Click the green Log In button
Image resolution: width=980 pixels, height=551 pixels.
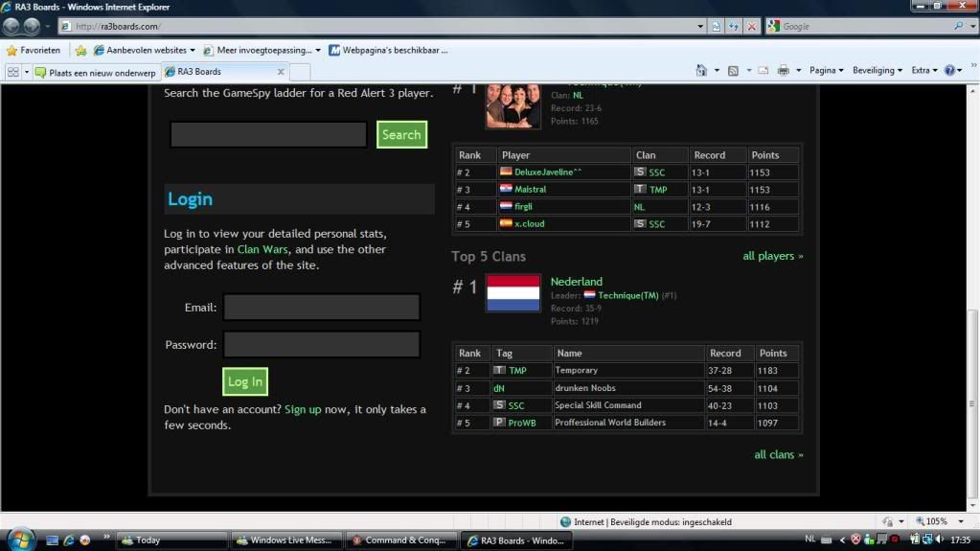(x=245, y=381)
